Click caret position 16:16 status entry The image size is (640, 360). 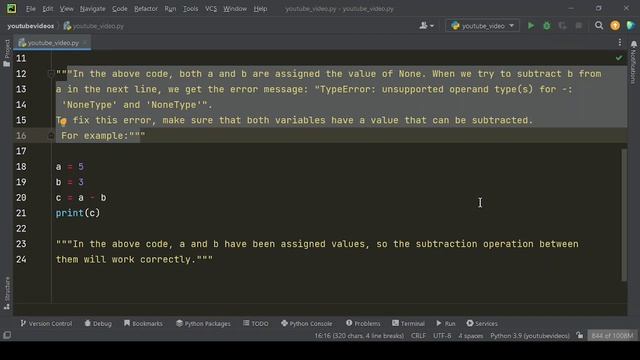point(359,336)
